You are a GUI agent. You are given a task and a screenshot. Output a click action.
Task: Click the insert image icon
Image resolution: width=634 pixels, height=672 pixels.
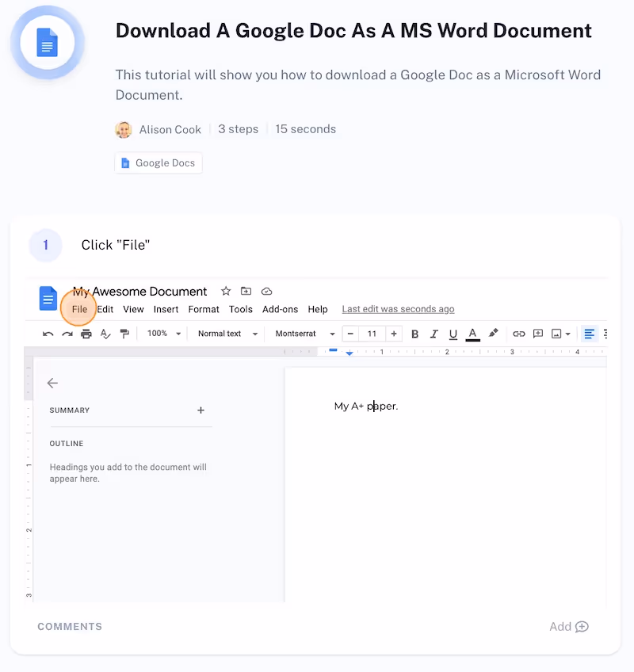point(556,334)
